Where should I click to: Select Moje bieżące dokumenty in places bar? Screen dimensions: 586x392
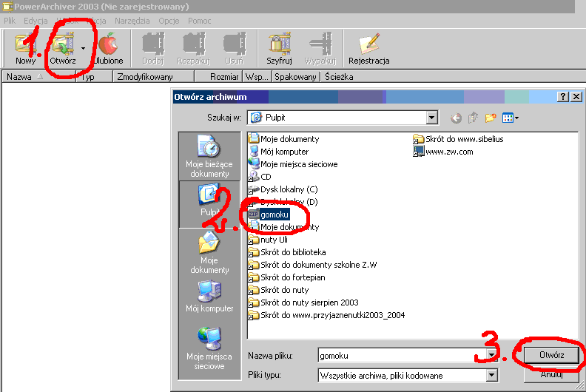[209, 156]
